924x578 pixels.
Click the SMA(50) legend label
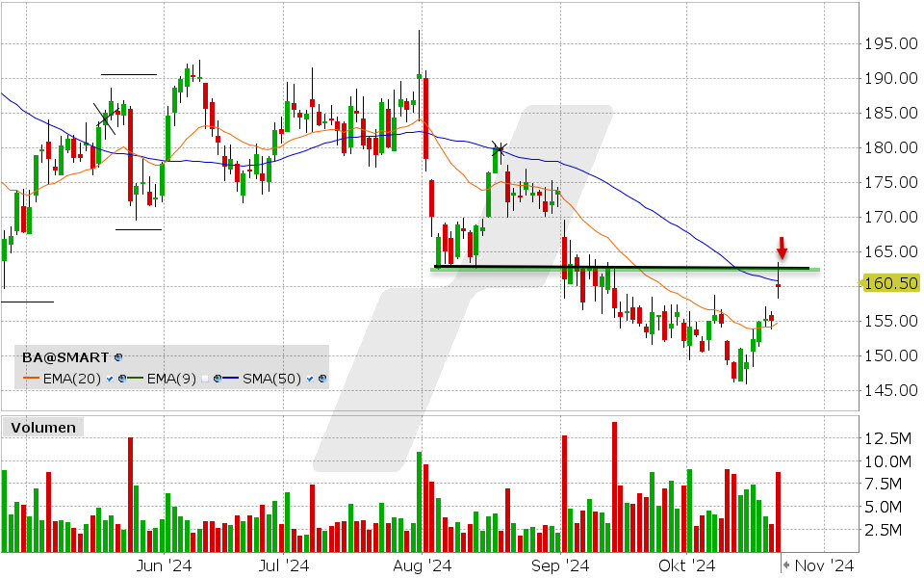click(271, 379)
